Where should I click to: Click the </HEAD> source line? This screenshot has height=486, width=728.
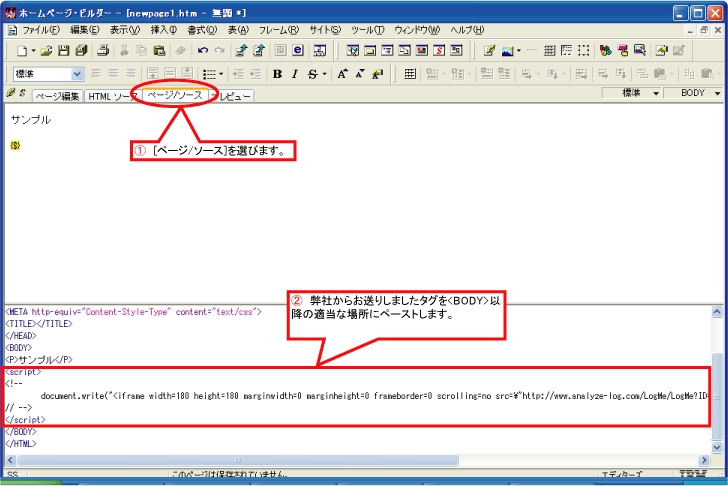21,336
